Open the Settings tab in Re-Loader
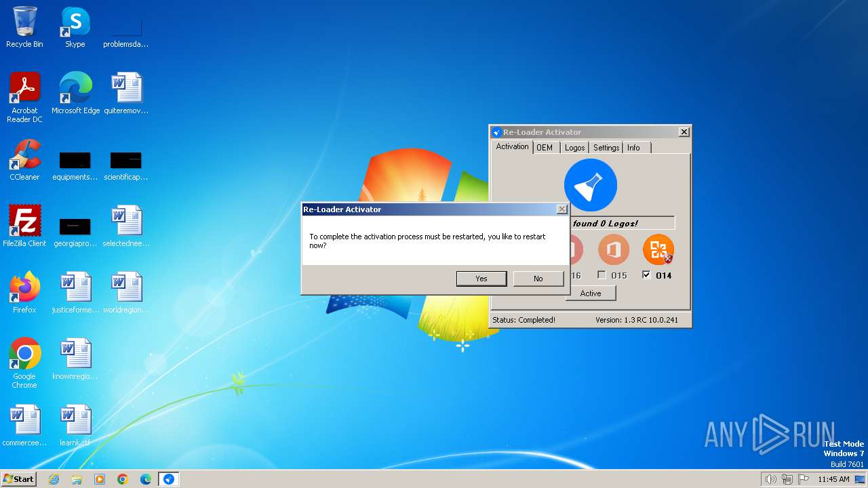The image size is (868, 488). [606, 148]
